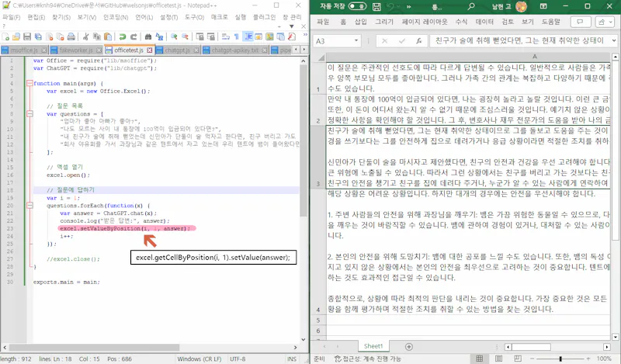Click the Zoom Out icon in Notepad++
Viewport: 621px width, 364px height.
(x=185, y=36)
